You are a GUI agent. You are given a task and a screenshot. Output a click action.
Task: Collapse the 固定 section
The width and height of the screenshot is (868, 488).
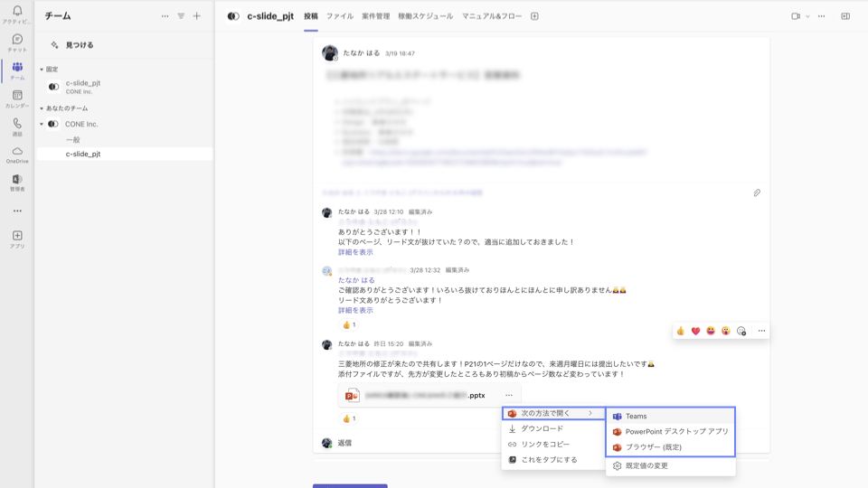(x=42, y=70)
